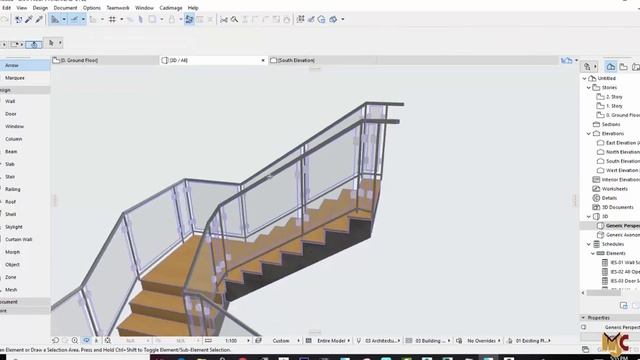Open the 3D view options dropdown arrow
Image resolution: width=640 pixels, height=360 pixels.
342,19
